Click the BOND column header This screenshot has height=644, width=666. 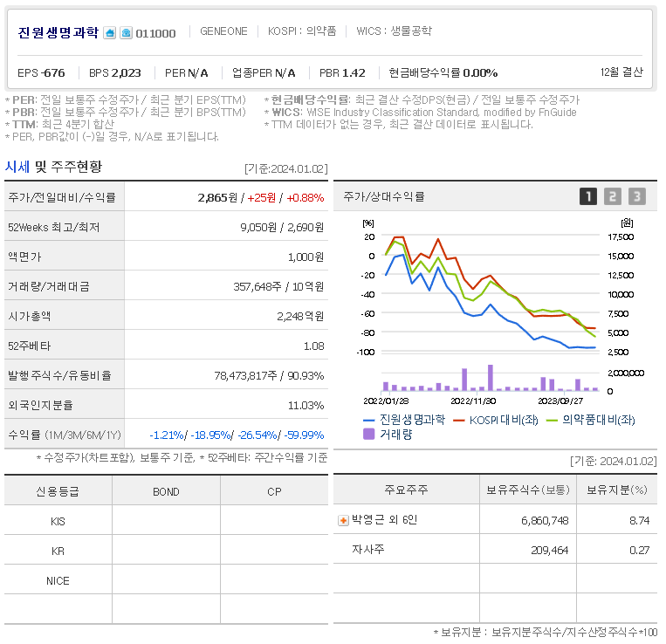tap(166, 492)
